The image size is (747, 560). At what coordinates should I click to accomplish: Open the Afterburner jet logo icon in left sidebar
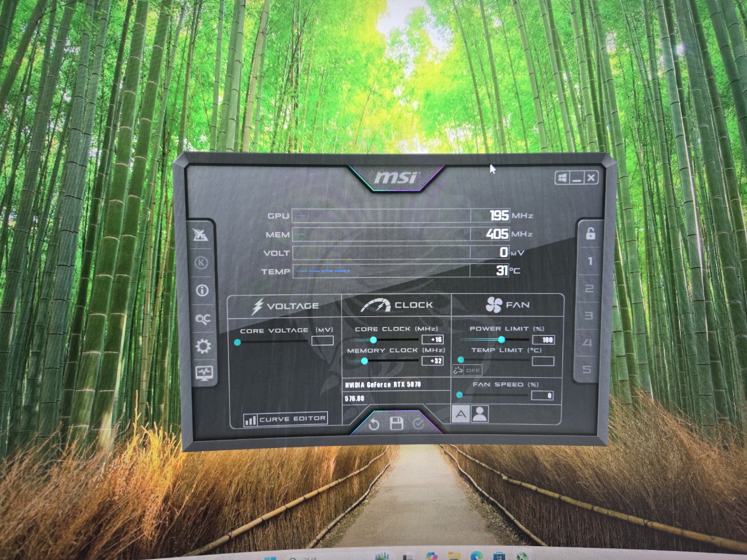[201, 235]
